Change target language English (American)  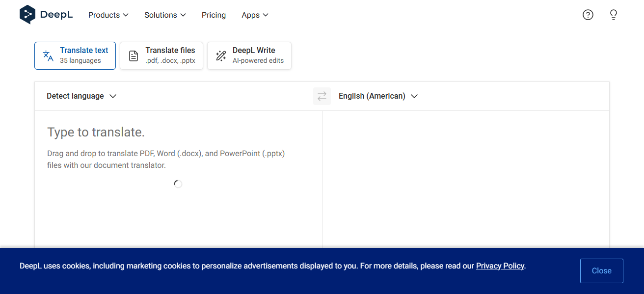(378, 96)
